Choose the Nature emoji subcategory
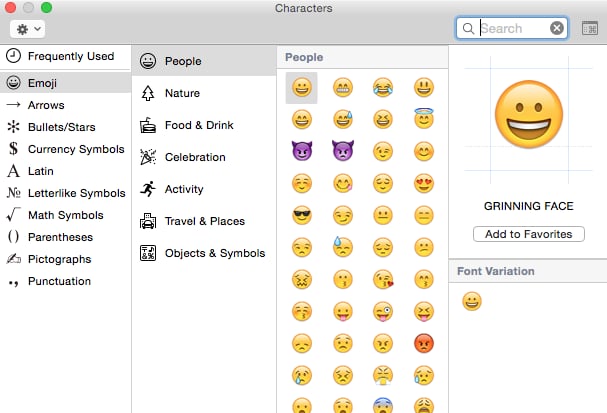 click(204, 93)
